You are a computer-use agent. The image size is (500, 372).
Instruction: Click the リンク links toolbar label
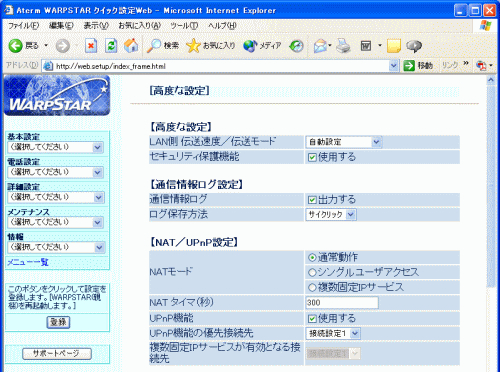450,65
